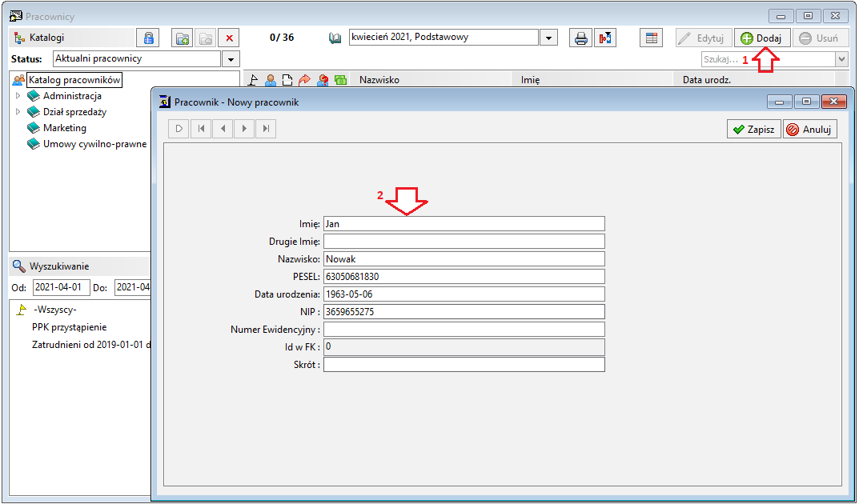Screen dimensions: 859x504
Task: Click the Usuń button
Action: click(820, 38)
